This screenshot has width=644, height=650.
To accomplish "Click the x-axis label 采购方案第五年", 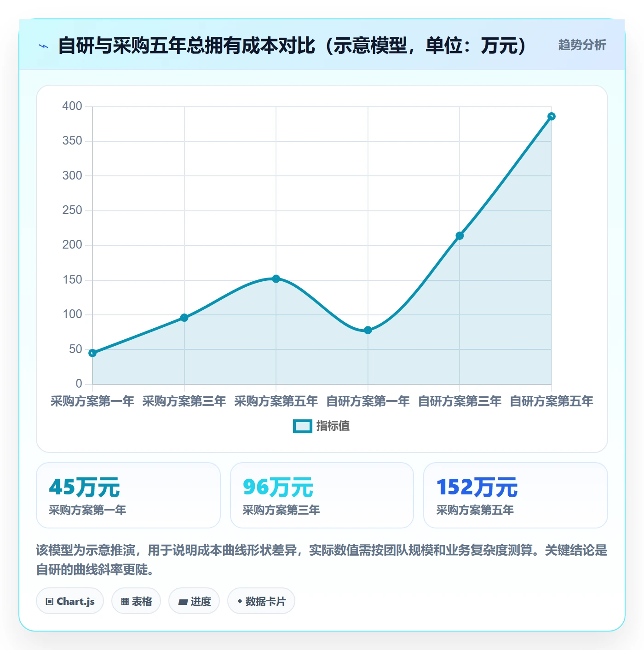I will 276,401.
